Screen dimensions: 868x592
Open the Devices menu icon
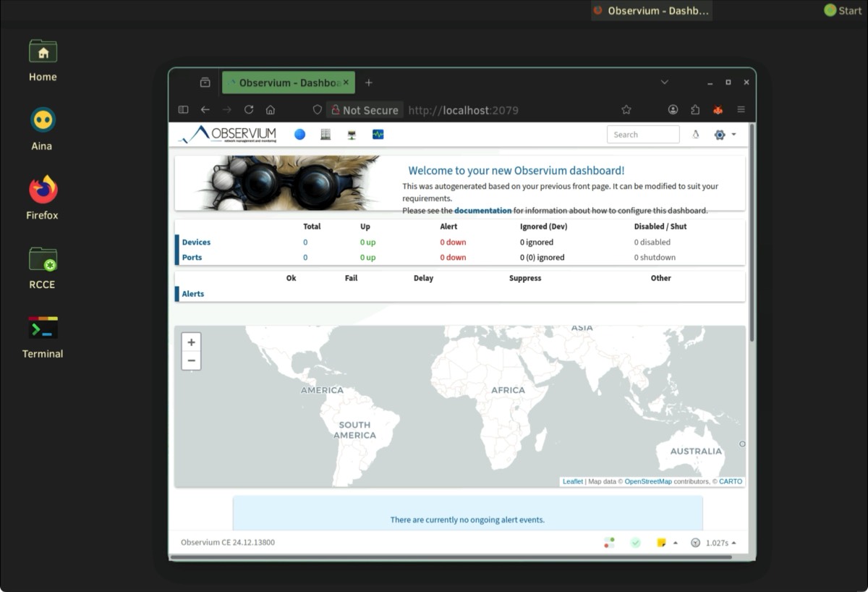click(325, 135)
